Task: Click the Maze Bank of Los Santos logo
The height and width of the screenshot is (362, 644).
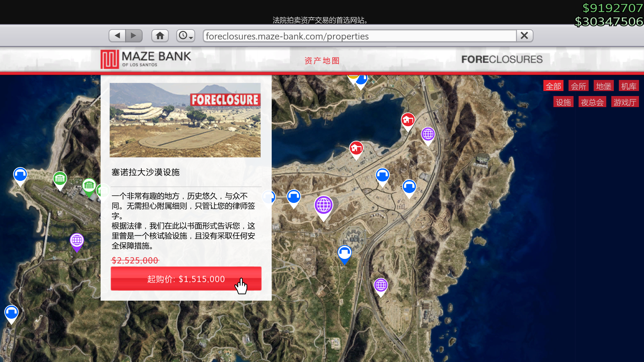Action: click(146, 59)
